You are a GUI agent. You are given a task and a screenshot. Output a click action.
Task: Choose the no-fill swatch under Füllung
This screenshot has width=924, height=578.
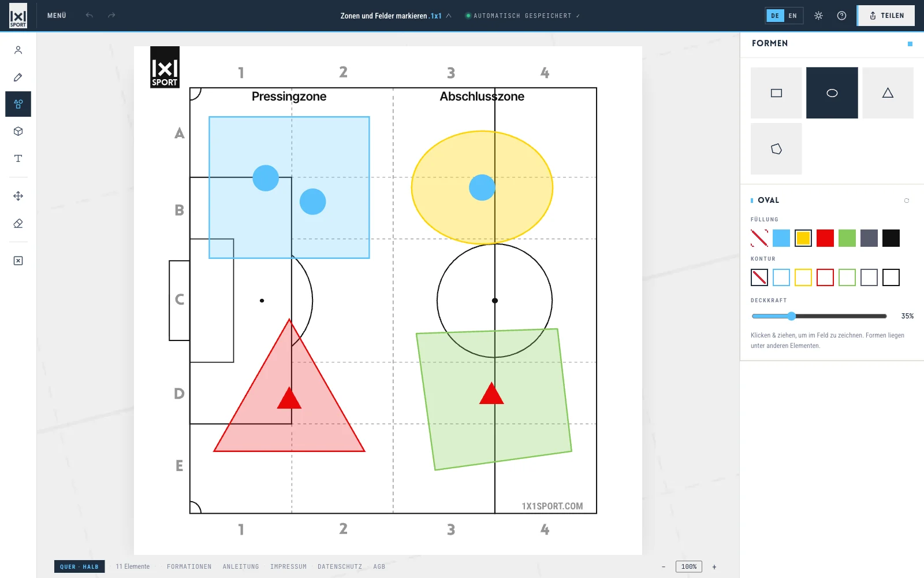coord(759,238)
